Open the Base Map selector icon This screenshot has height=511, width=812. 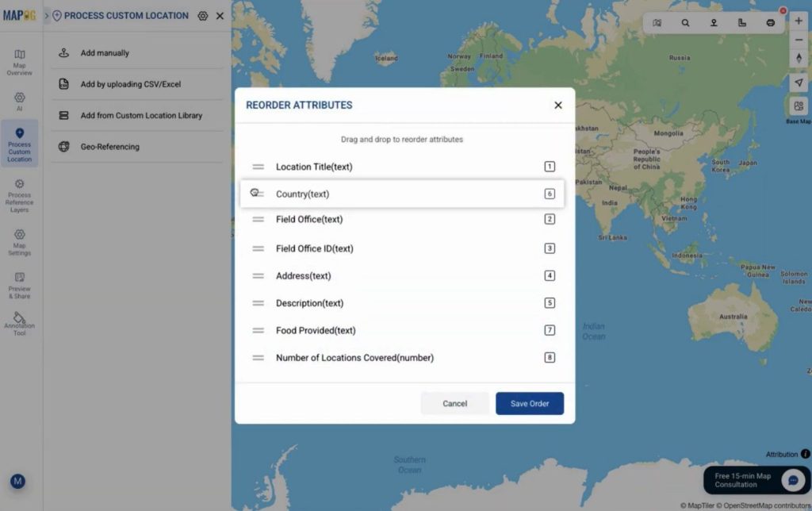coord(799,105)
